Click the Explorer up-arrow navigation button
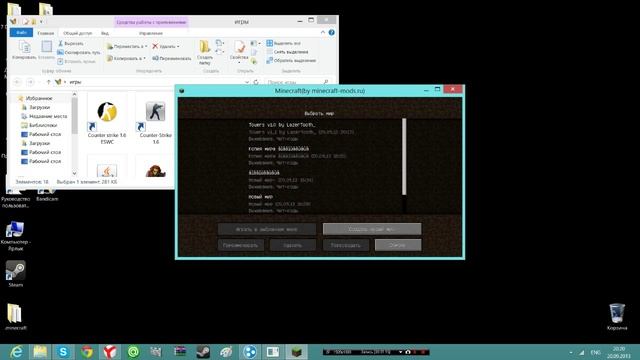Viewport: 640px width, 360px height. click(48, 82)
